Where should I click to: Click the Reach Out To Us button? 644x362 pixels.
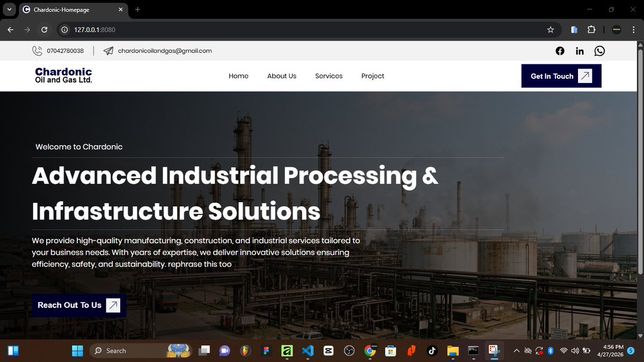click(79, 305)
